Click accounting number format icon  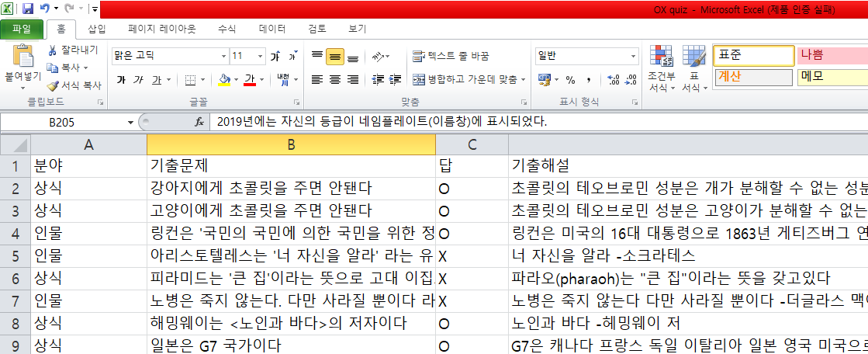[545, 80]
